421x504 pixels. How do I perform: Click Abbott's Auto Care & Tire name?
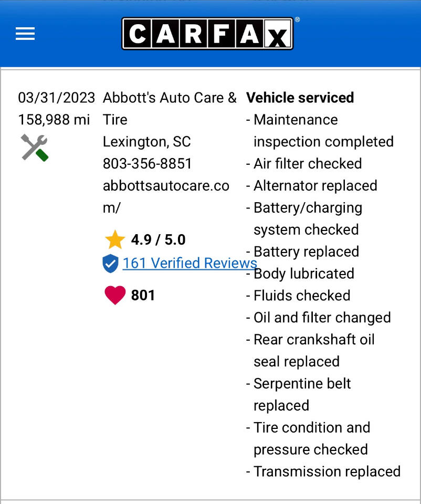[169, 98]
